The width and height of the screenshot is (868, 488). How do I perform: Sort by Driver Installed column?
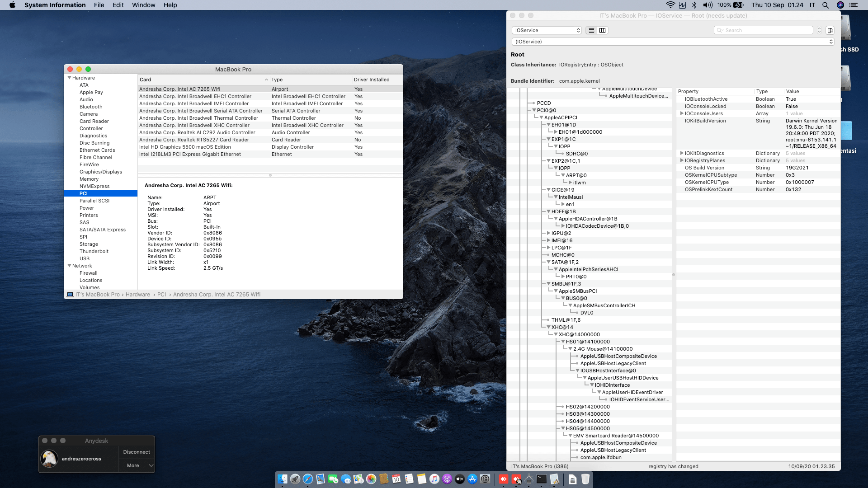[377, 80]
